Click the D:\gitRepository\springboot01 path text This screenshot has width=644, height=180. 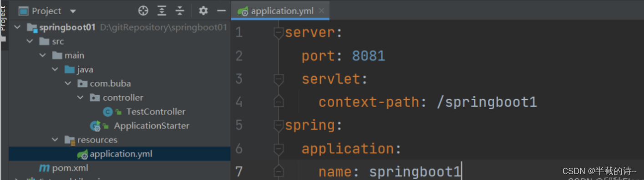[164, 27]
